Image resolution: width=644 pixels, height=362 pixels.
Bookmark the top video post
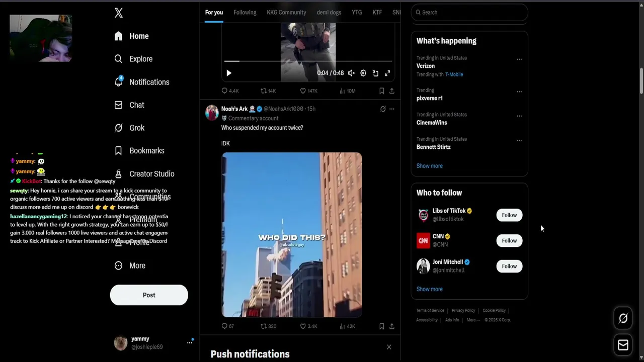[382, 91]
